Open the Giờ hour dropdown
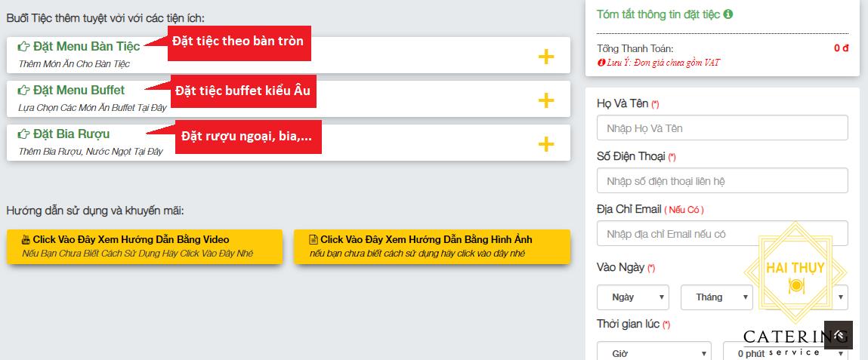Screen dimensions: 868x360 (x=653, y=352)
